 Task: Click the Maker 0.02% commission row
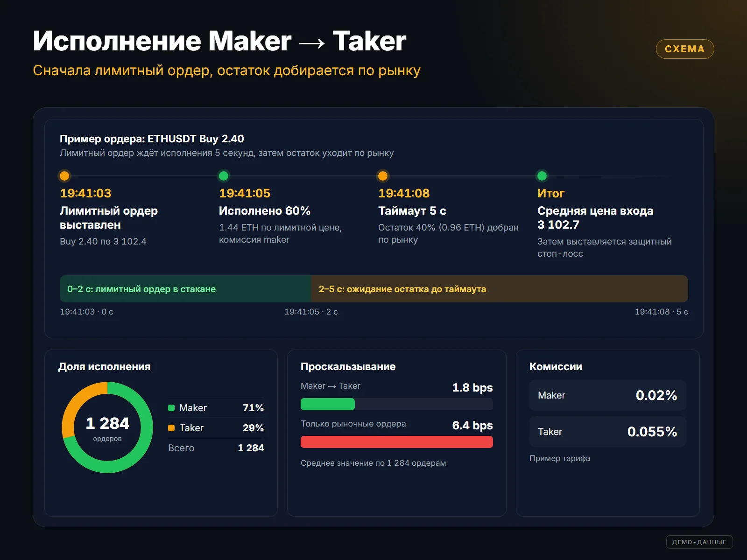(x=608, y=395)
